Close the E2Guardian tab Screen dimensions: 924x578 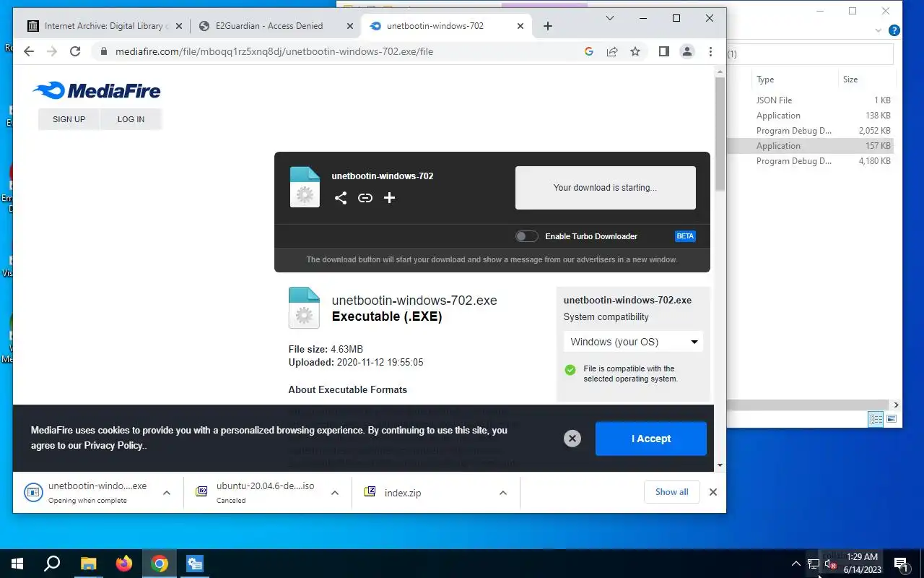[x=350, y=26]
